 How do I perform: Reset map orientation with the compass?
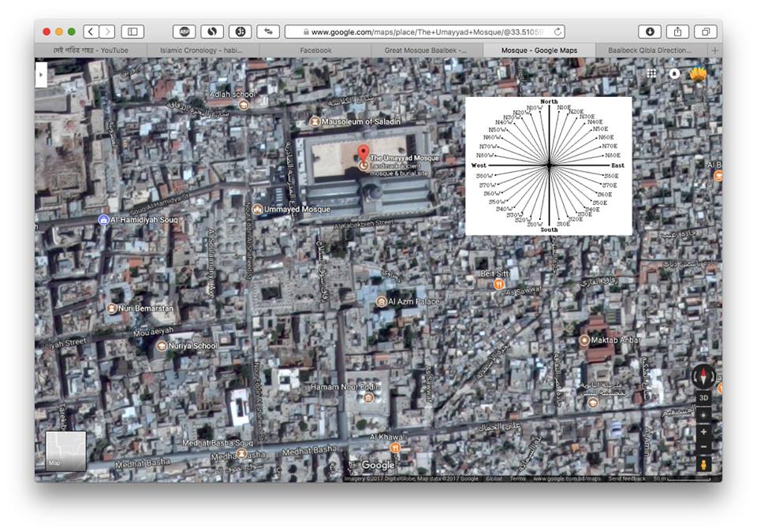point(703,376)
